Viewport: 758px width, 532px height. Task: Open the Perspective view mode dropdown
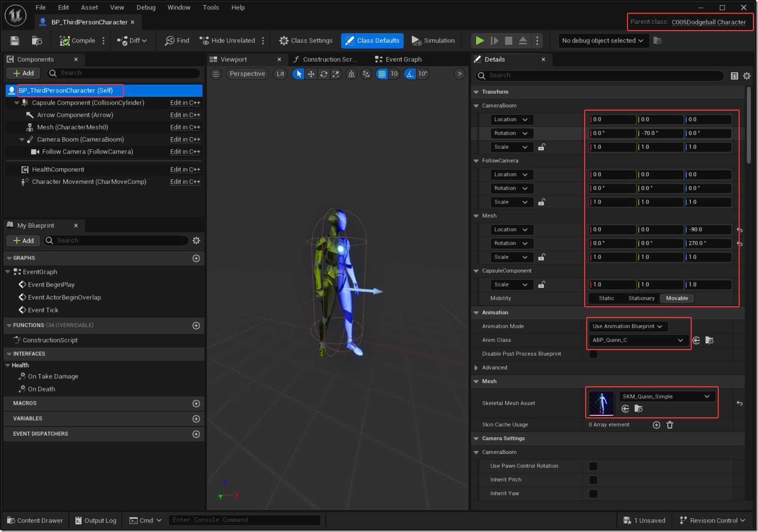point(247,74)
